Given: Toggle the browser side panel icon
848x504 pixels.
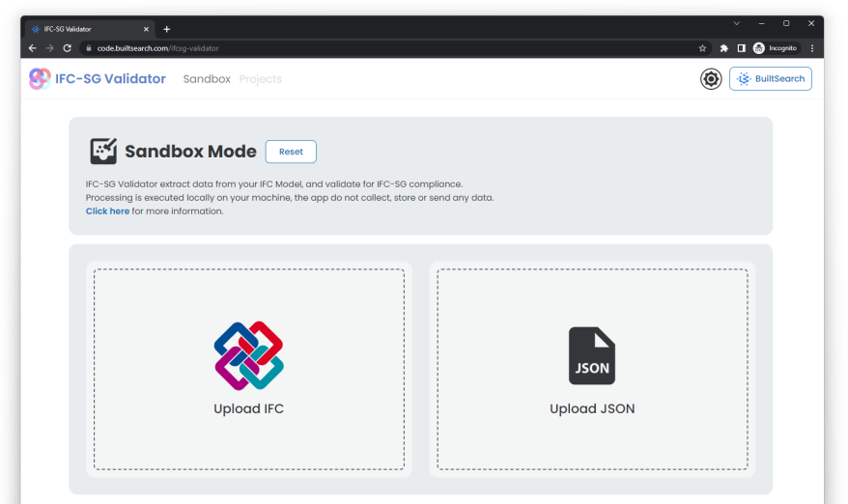Looking at the screenshot, I should click(742, 48).
